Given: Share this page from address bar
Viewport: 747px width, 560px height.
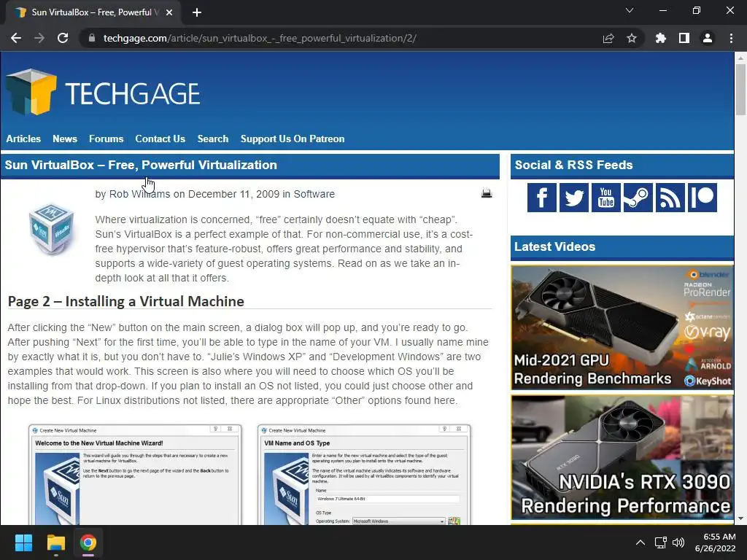Looking at the screenshot, I should [x=608, y=38].
